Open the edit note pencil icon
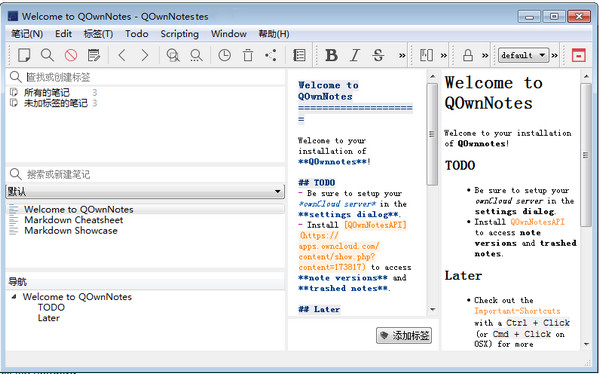Viewport: 600px width, 374px height. pos(94,55)
